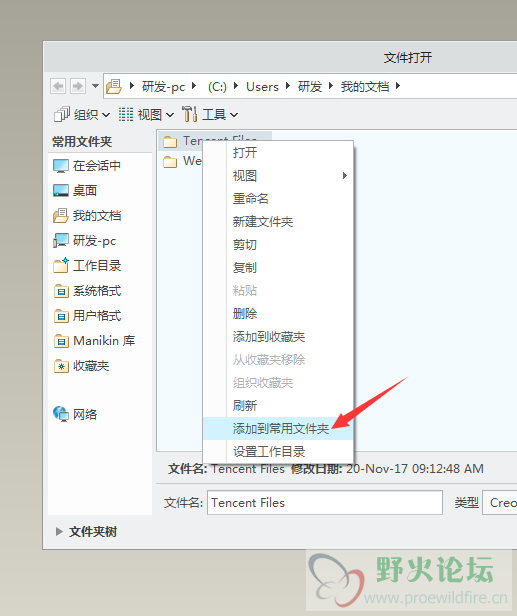Screen dimensions: 517x616
Task: Open 系统格式 system formats in sidebar
Action: click(87, 291)
